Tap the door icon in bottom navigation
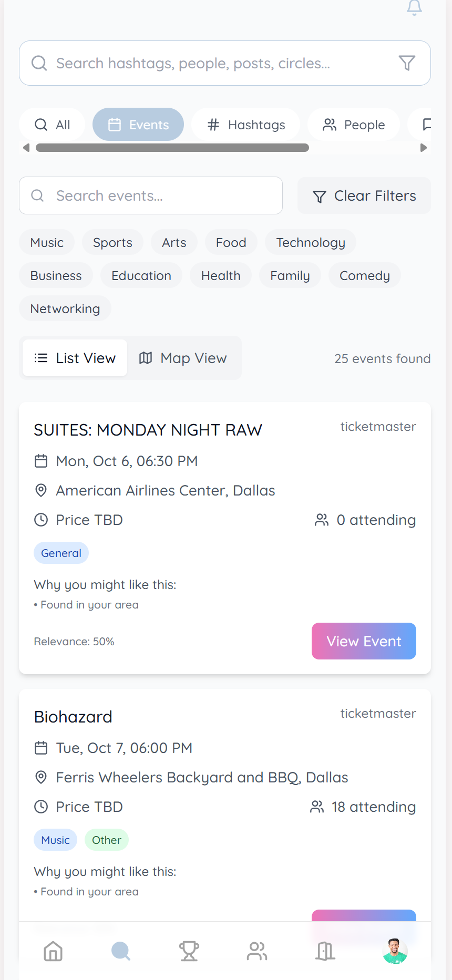 point(325,951)
